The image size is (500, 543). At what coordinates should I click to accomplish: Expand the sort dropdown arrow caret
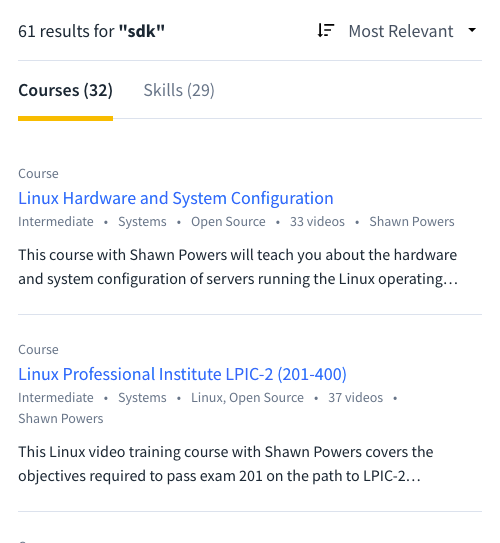(472, 30)
